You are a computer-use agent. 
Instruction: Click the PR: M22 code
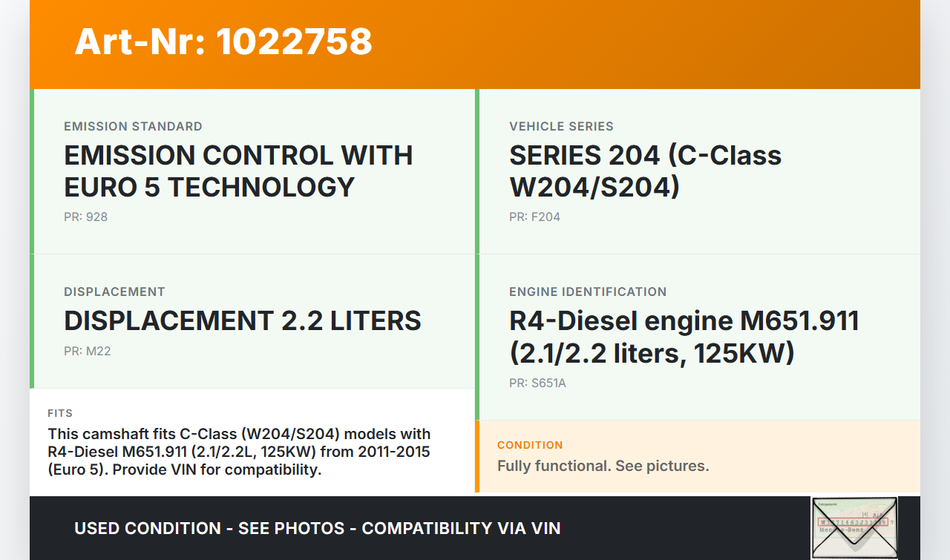coord(87,352)
